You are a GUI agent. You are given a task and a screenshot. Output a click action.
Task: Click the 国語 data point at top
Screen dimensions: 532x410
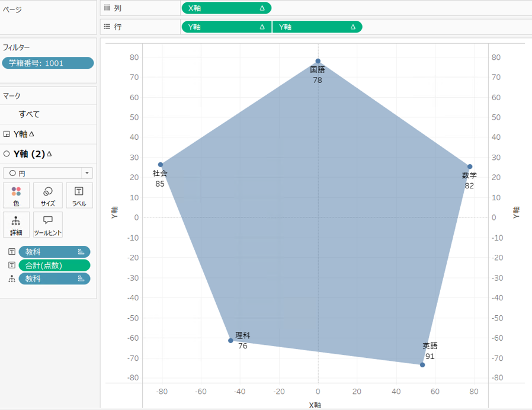[318, 61]
